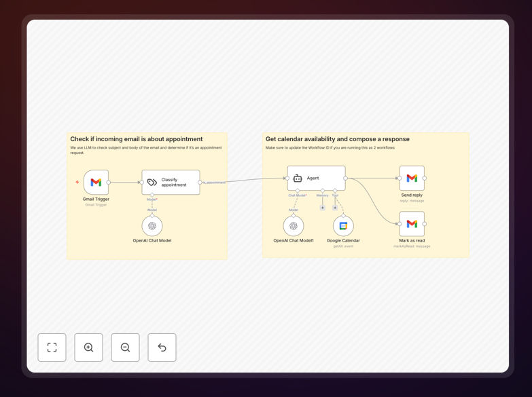
Task: Add a Memory sub-node with plus button
Action: coord(322,208)
